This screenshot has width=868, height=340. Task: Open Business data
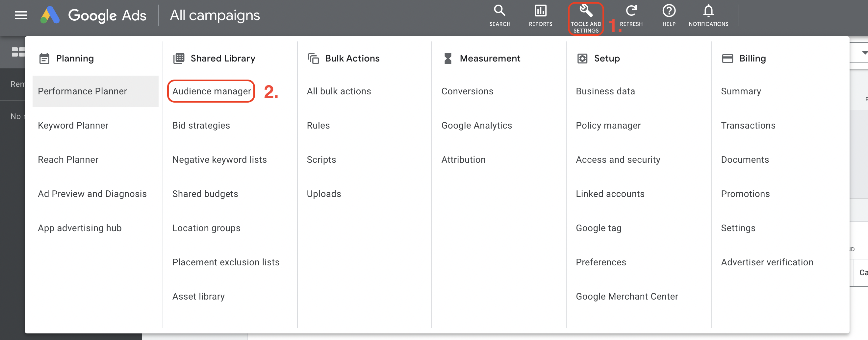pyautogui.click(x=605, y=91)
